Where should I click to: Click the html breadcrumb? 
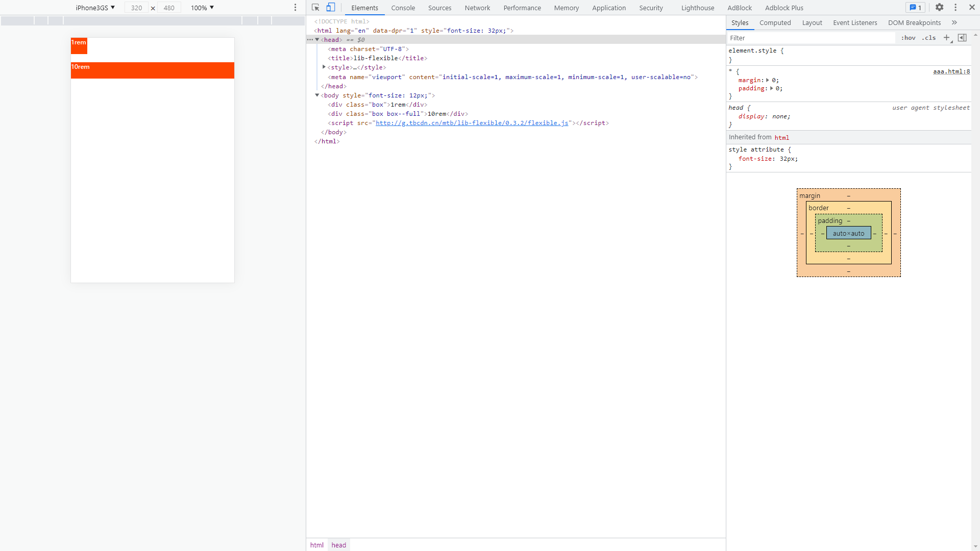[x=317, y=545]
